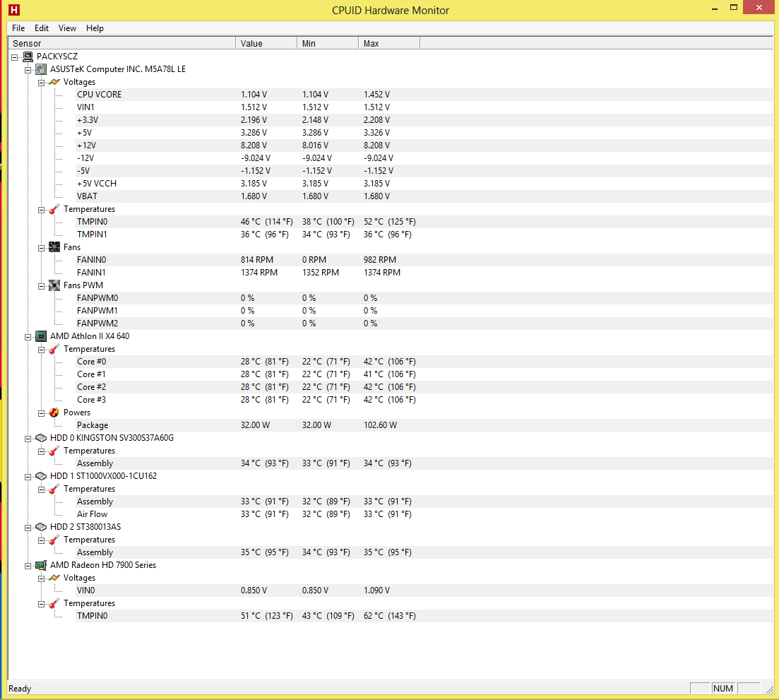The width and height of the screenshot is (779, 700).
Task: Collapse the motherboard Temperatures section
Action: tap(42, 209)
